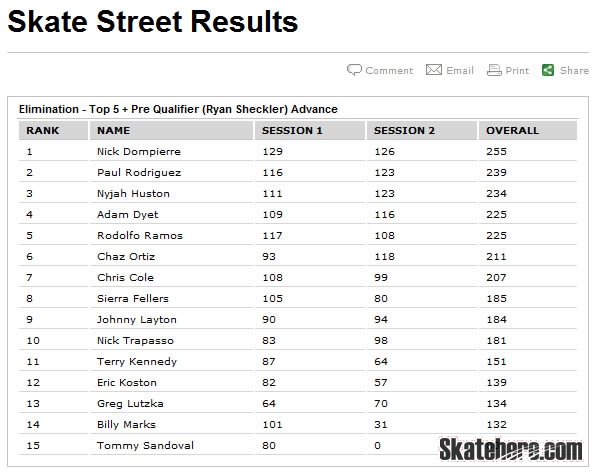This screenshot has width=596, height=474.
Task: Select the Tommy Sandoval name cell
Action: (145, 445)
